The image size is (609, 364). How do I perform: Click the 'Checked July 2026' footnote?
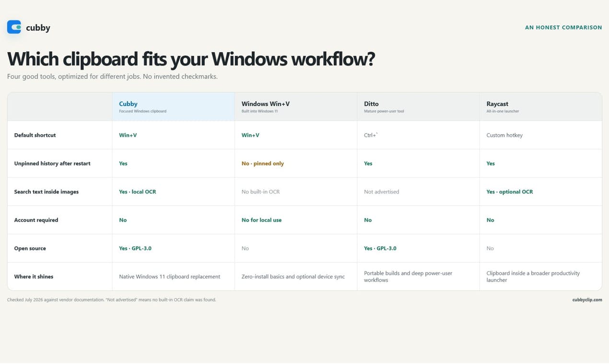coord(112,300)
